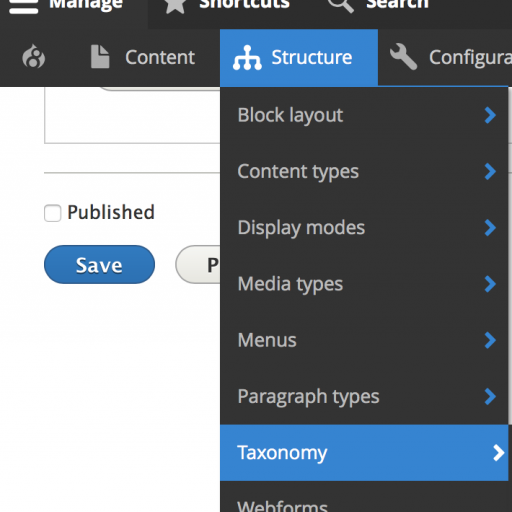512x512 pixels.
Task: Click the Content page icon
Action: click(100, 57)
